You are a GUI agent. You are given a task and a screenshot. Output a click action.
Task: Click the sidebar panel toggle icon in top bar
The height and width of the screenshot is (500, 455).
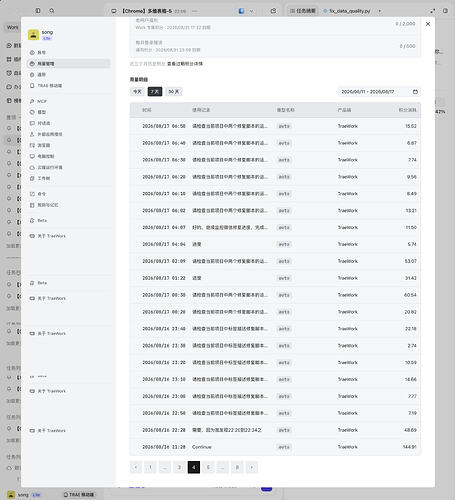click(x=38, y=11)
